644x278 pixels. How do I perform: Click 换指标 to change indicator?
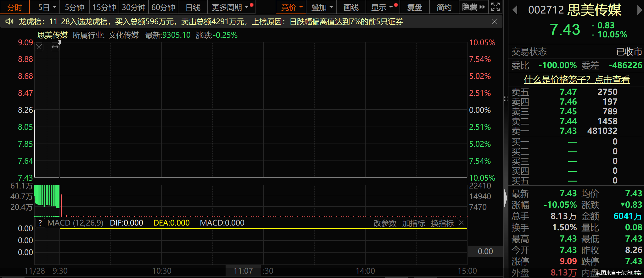tap(442, 223)
